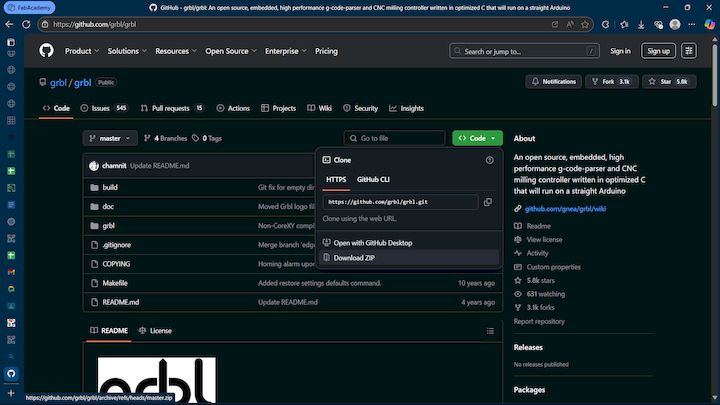
Task: Click Report repository link
Action: coord(539,321)
